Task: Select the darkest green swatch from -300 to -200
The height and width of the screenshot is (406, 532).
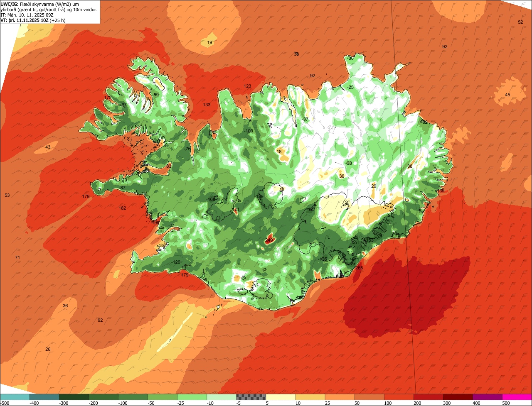Action: 74,397
